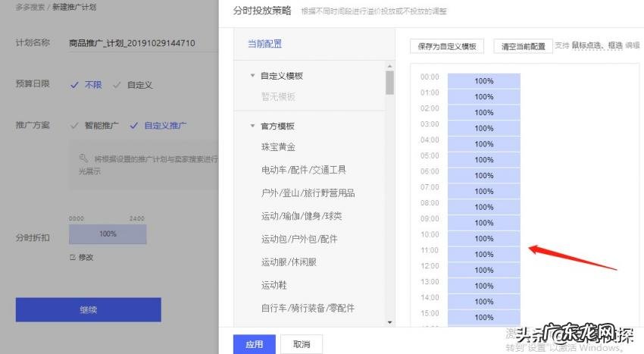
Task: Select the 珠宝黄金 template
Action: [278, 147]
